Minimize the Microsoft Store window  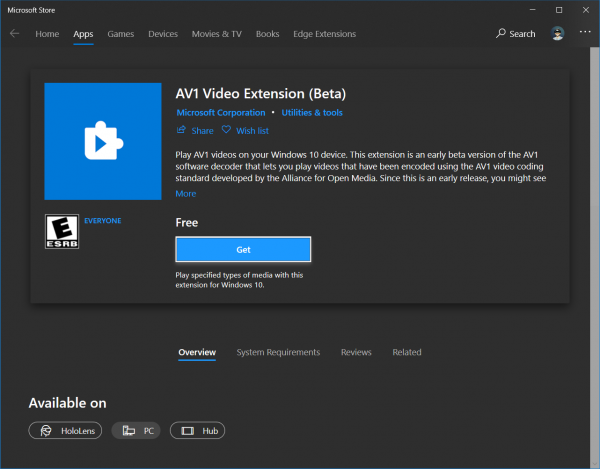pos(532,10)
